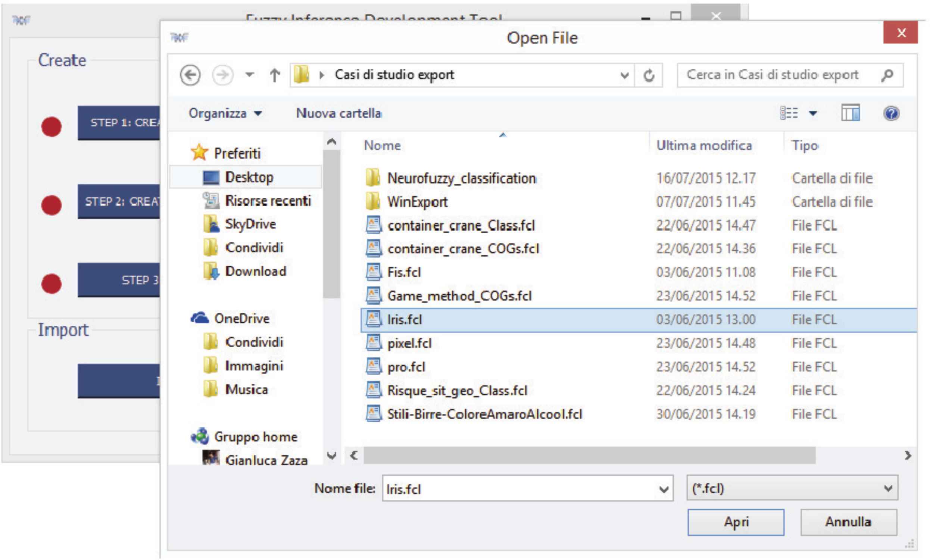Select the Iris.fcl file
Image resolution: width=930 pixels, height=560 pixels.
point(404,320)
